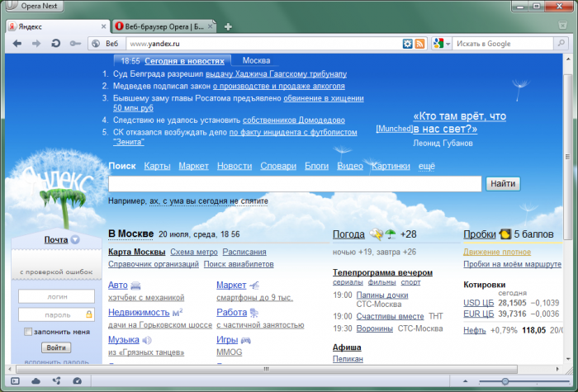Open the Видео link

[x=350, y=166]
